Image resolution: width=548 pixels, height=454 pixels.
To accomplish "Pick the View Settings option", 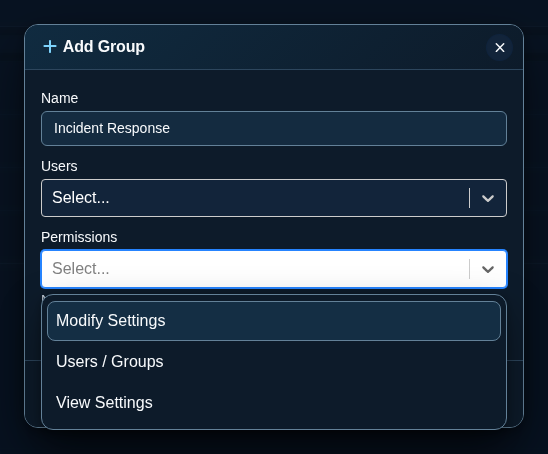I will point(274,402).
